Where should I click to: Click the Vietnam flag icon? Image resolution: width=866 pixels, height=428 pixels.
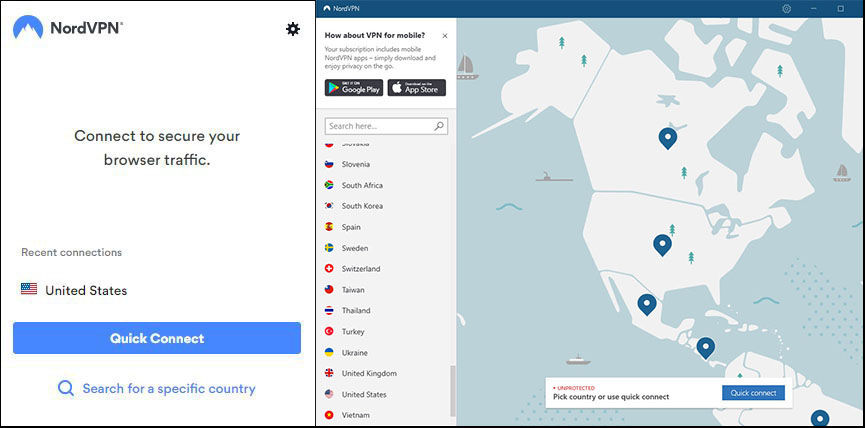point(329,415)
